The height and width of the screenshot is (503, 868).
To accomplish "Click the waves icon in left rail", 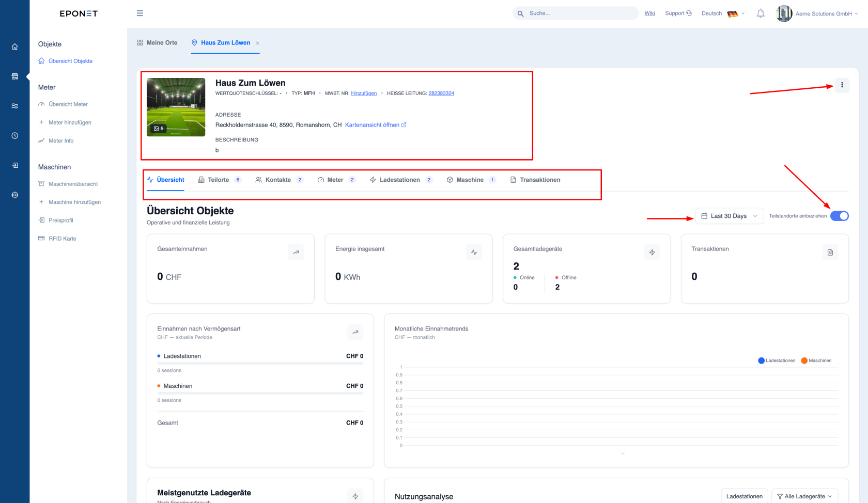I will pyautogui.click(x=14, y=106).
